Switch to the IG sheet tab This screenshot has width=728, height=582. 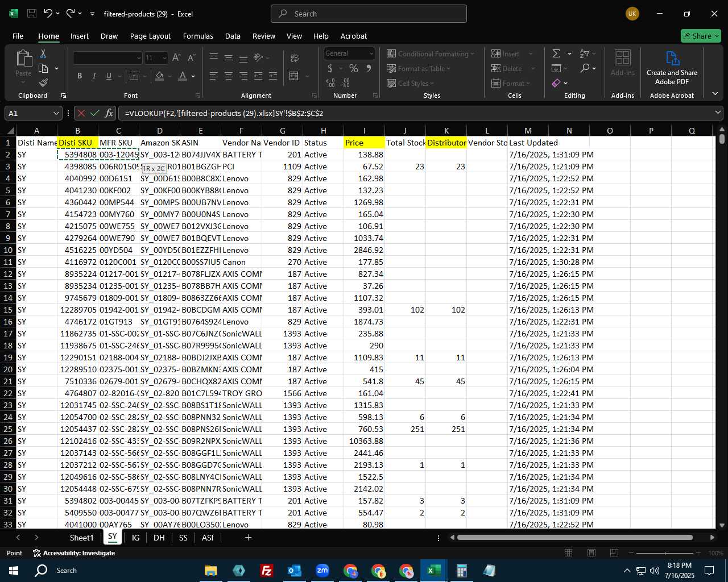click(135, 537)
